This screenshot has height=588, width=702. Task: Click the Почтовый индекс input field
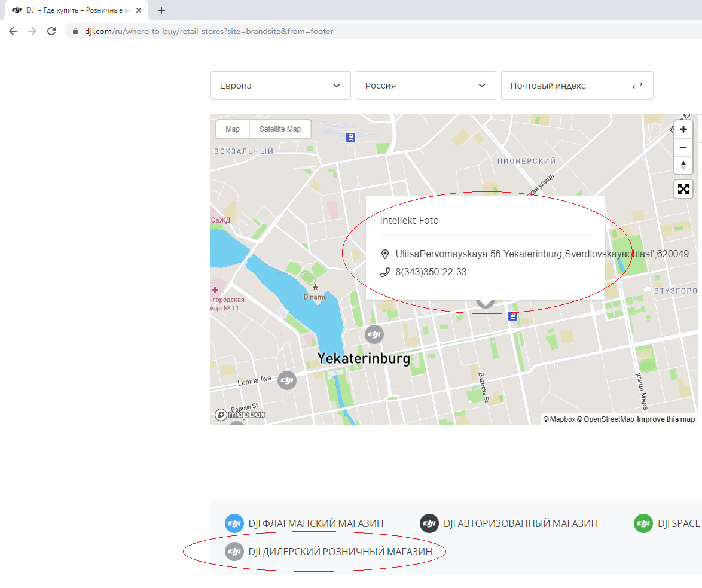point(577,86)
